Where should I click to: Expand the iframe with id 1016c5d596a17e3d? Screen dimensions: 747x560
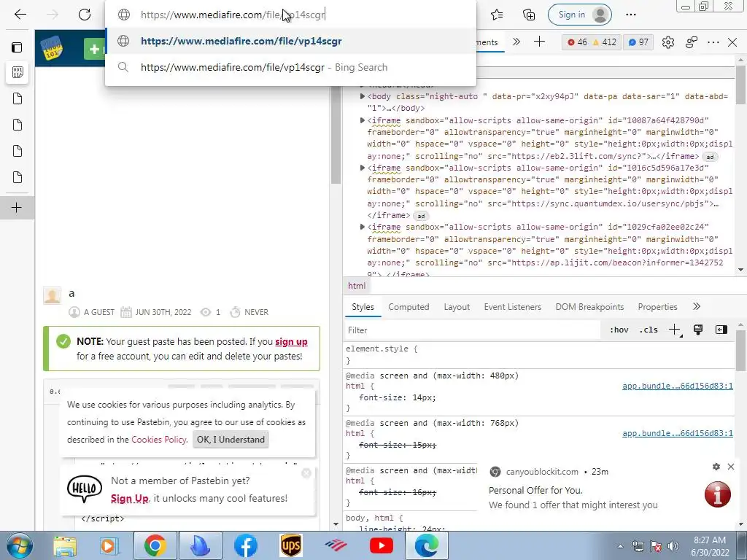point(362,168)
